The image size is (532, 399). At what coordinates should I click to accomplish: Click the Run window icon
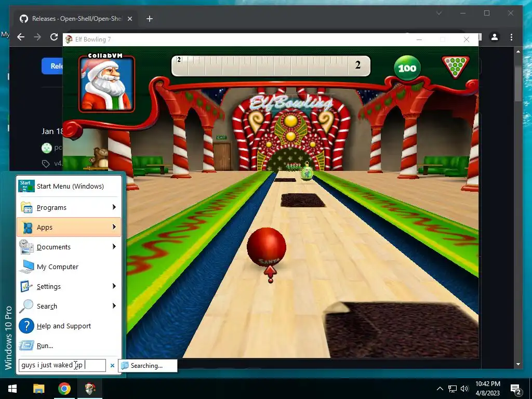point(26,345)
